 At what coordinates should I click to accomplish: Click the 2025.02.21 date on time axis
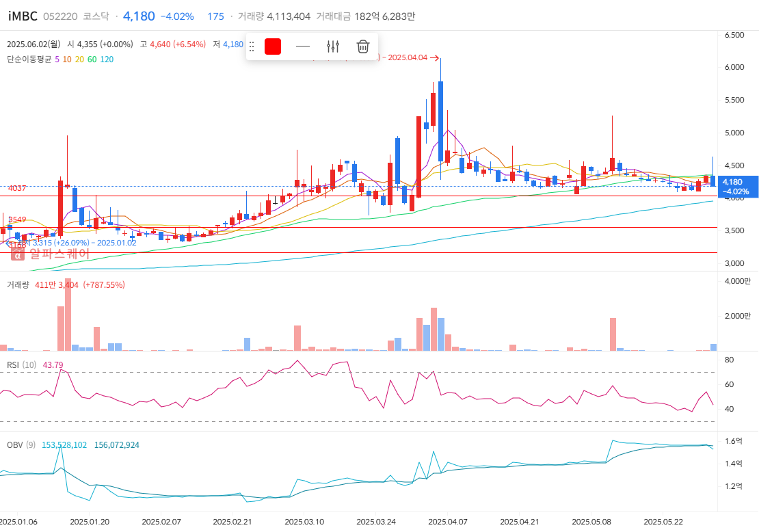233,522
